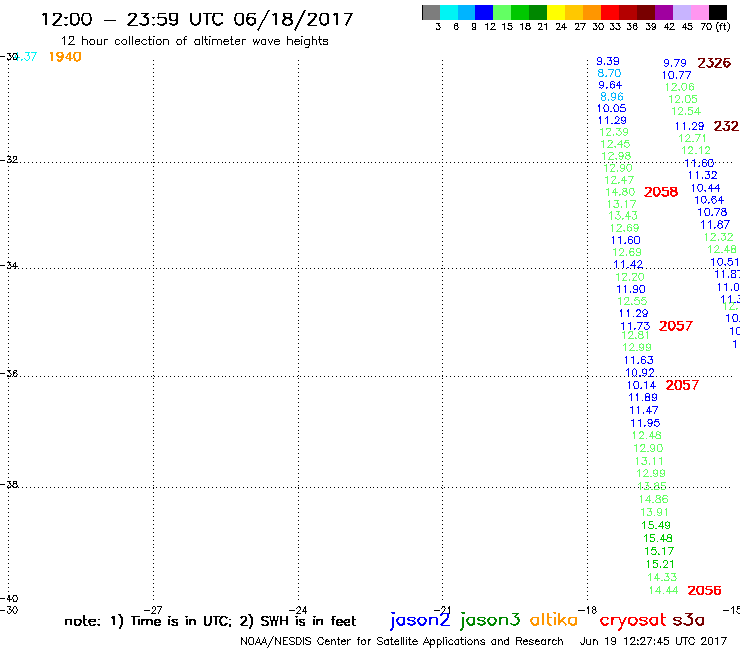Select the wave height value 9.79
Viewport: 740px width, 650px height.
[675, 63]
